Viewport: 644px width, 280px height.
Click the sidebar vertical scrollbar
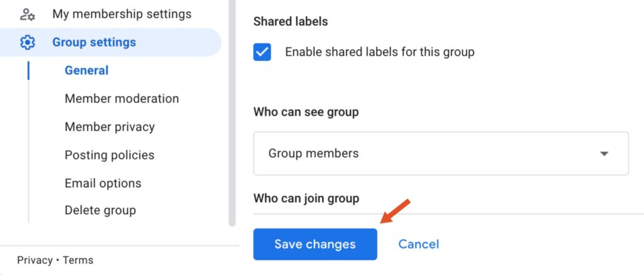231,113
